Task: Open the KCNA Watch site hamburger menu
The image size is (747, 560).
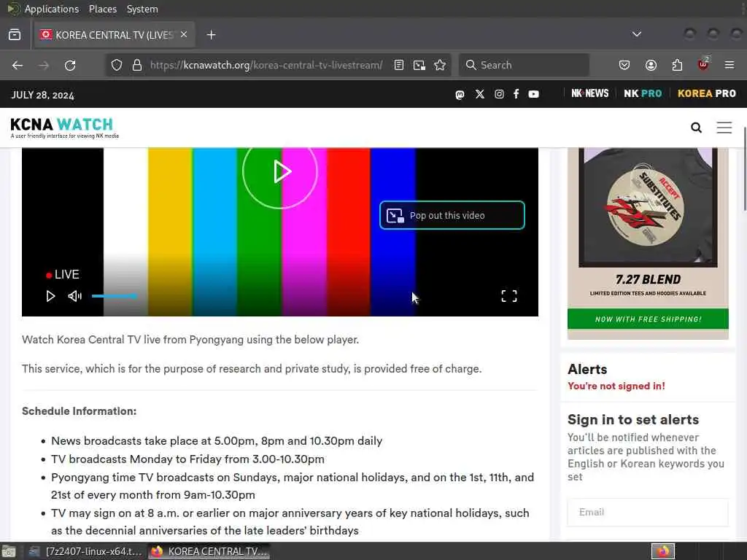Action: (x=724, y=128)
